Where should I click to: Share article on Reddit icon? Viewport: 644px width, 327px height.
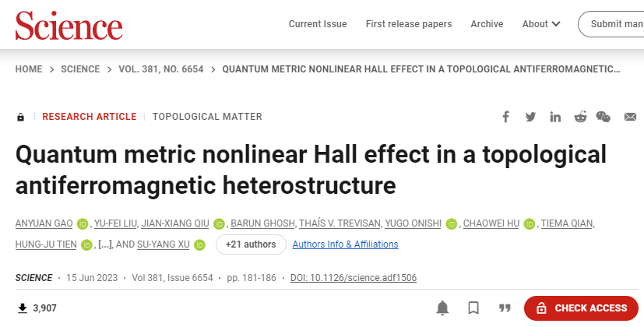point(580,117)
